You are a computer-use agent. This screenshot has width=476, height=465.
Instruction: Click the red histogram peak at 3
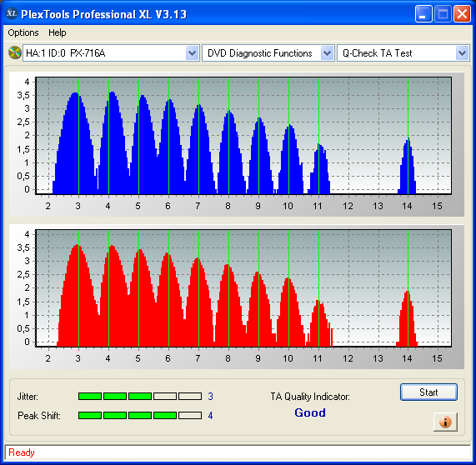point(78,294)
